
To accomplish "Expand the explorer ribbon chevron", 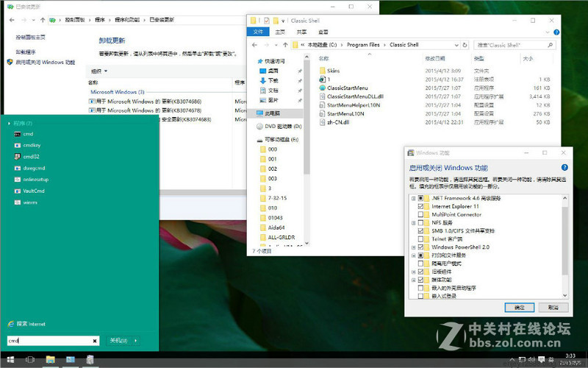I will (548, 32).
